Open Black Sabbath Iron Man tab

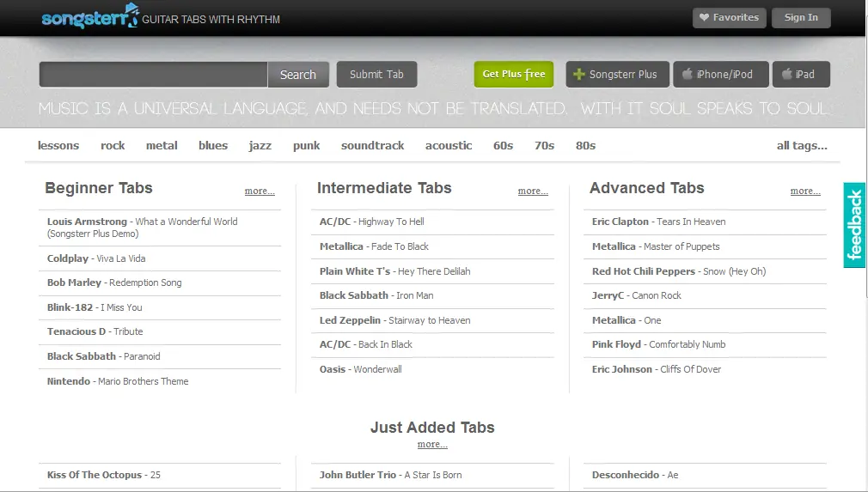point(376,295)
